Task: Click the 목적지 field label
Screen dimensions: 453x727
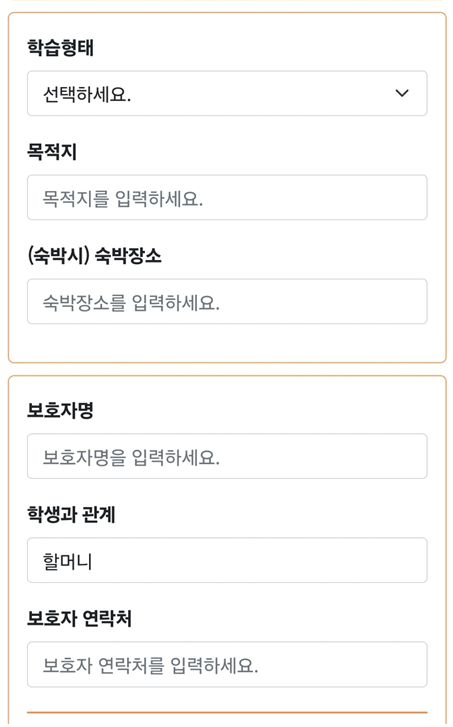Action: 51,152
